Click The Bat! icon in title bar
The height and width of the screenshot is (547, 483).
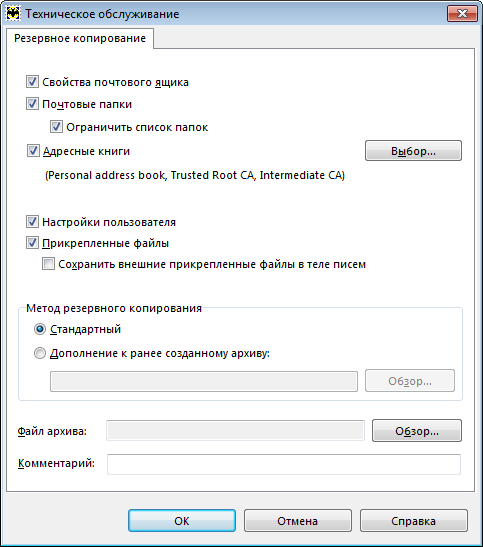pyautogui.click(x=13, y=14)
